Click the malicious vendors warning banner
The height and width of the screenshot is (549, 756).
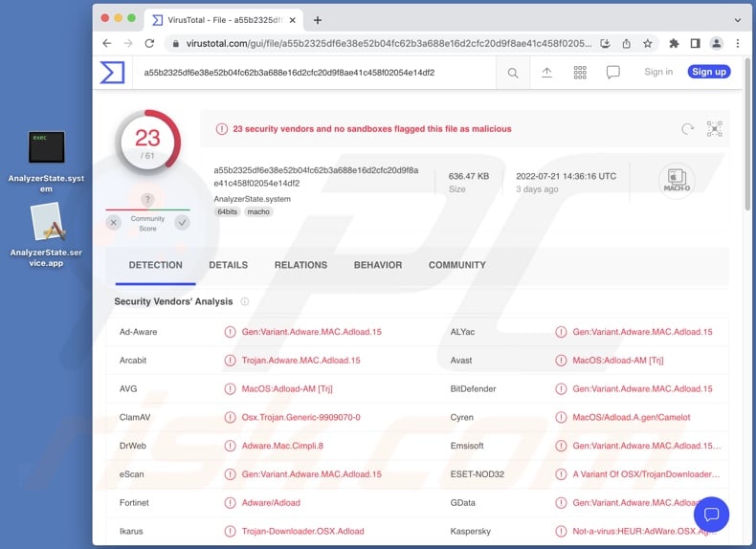coord(464,129)
